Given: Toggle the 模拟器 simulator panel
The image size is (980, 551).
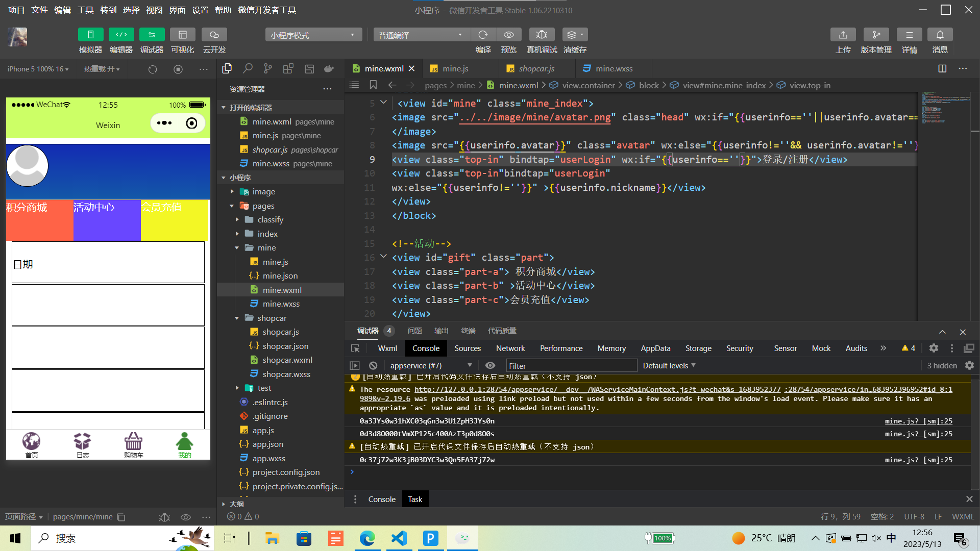Looking at the screenshot, I should pyautogui.click(x=90, y=35).
